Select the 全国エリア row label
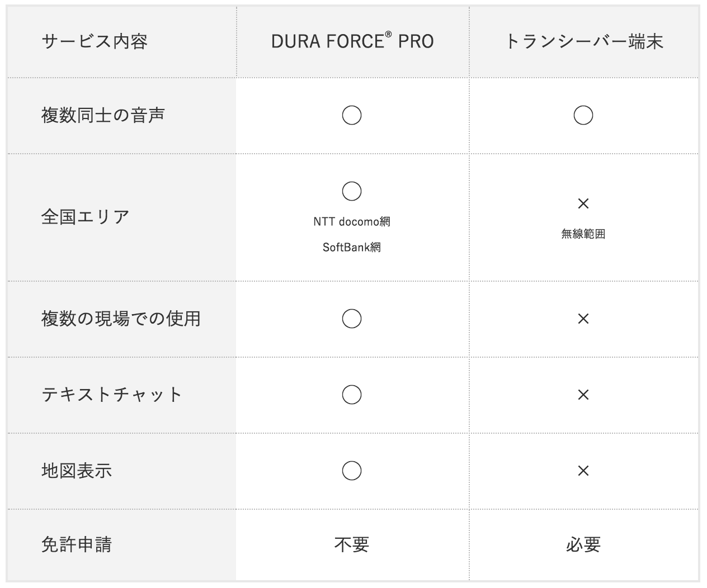 click(x=86, y=217)
